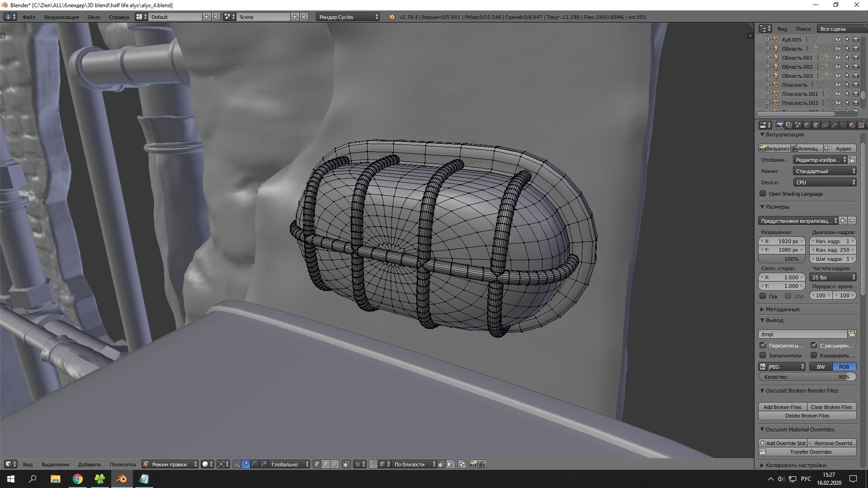Enable the Гра border checkbox
Viewport: 868px width, 488px height.
(x=763, y=296)
